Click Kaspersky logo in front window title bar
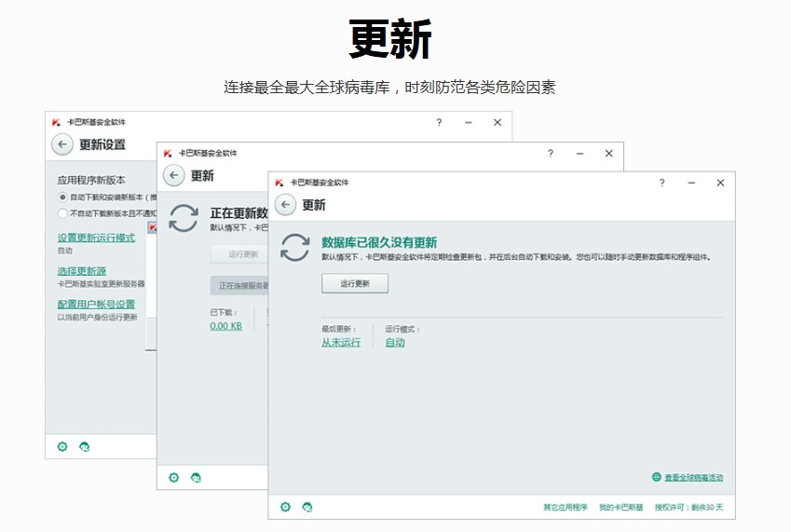Viewport: 791px width, 532px height. pos(279,183)
